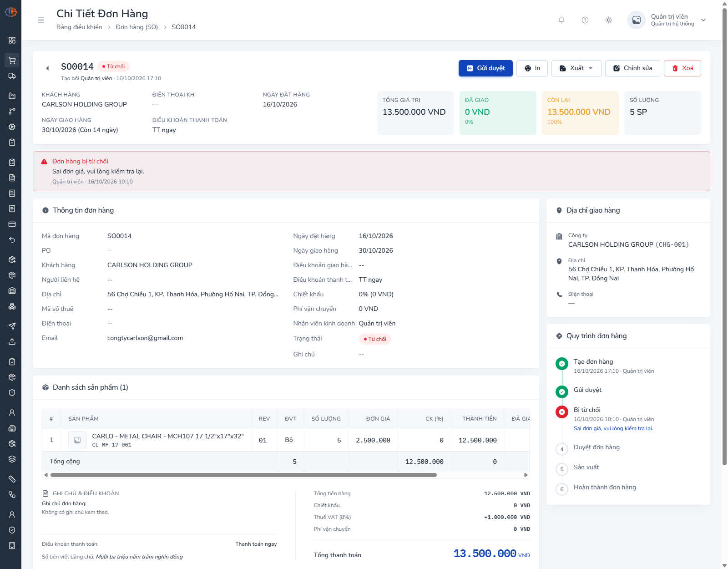Select the shopping cart sidebar icon
Screen dimensions: 728x569
12,60
